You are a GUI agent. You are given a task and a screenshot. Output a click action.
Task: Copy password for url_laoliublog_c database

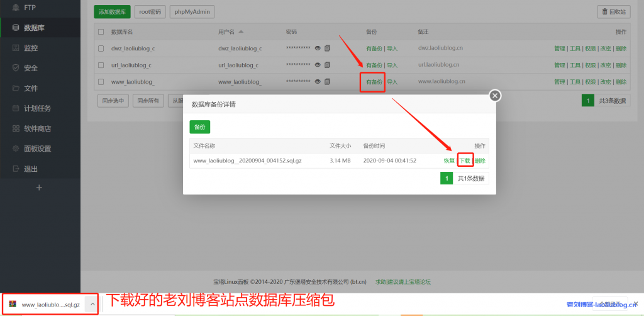327,64
